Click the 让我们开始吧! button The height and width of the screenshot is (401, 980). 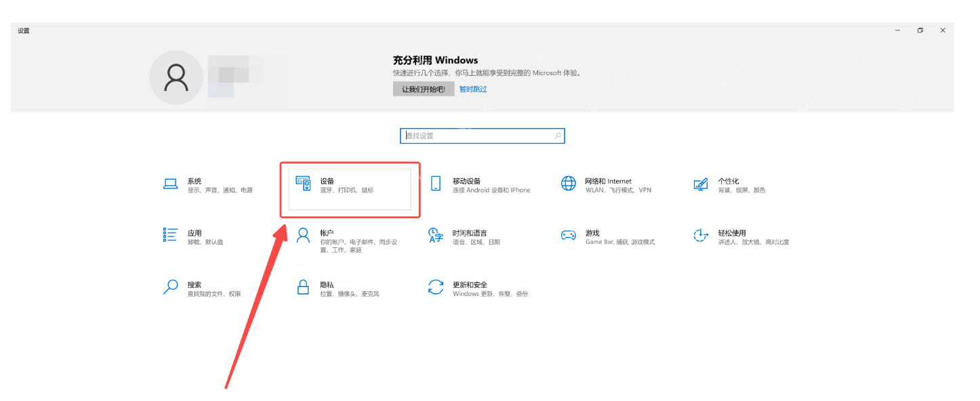[424, 89]
